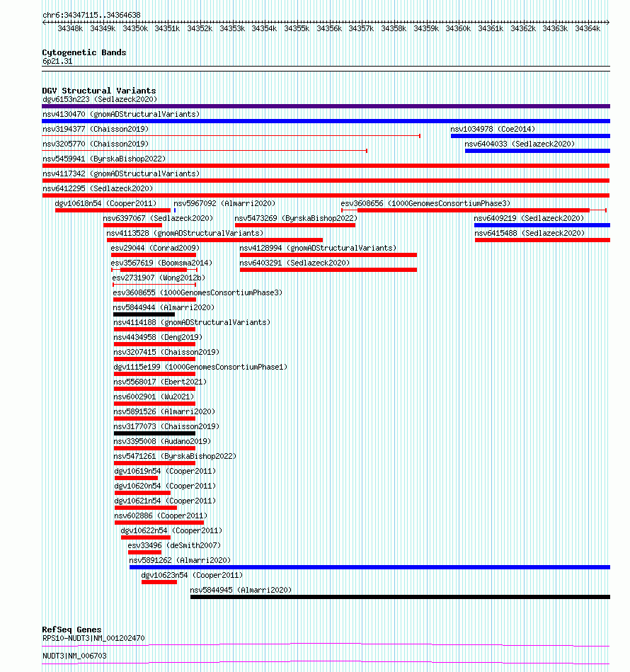Select the nsv4130470 gnomAD variant label
The image size is (630, 672).
(x=121, y=115)
